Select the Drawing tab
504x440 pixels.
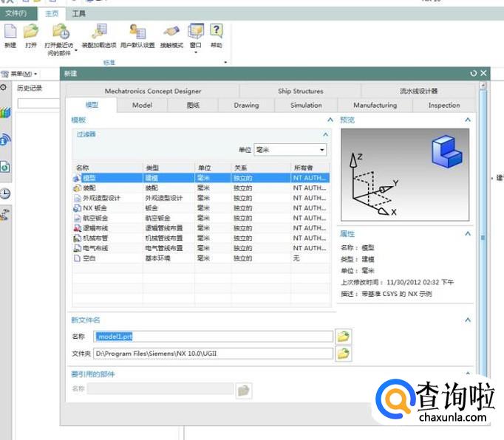(246, 105)
